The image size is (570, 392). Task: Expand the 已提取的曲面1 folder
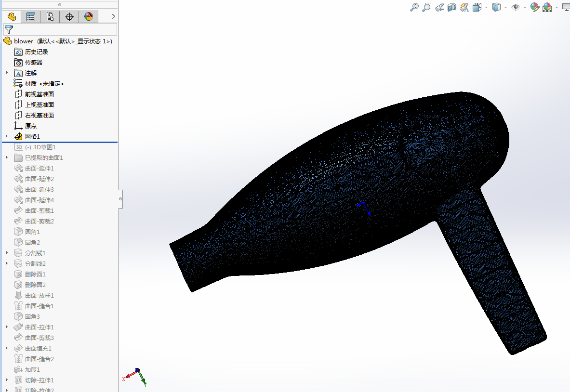click(7, 157)
